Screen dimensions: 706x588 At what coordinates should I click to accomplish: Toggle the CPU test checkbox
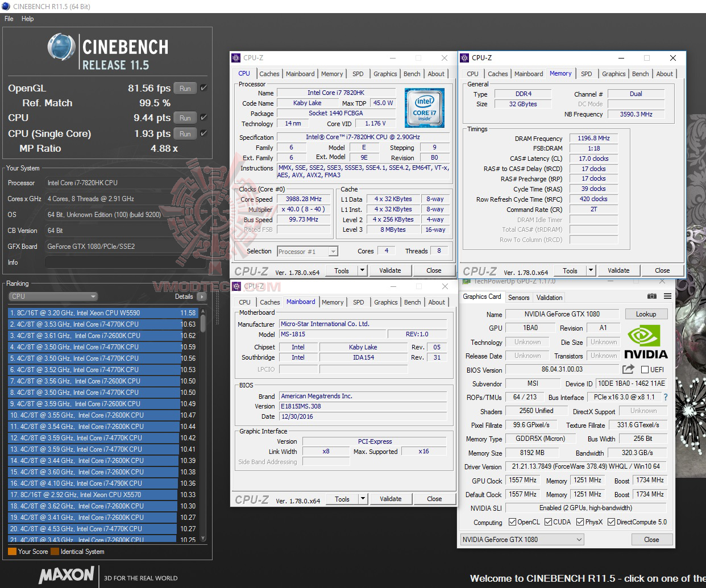pos(204,118)
